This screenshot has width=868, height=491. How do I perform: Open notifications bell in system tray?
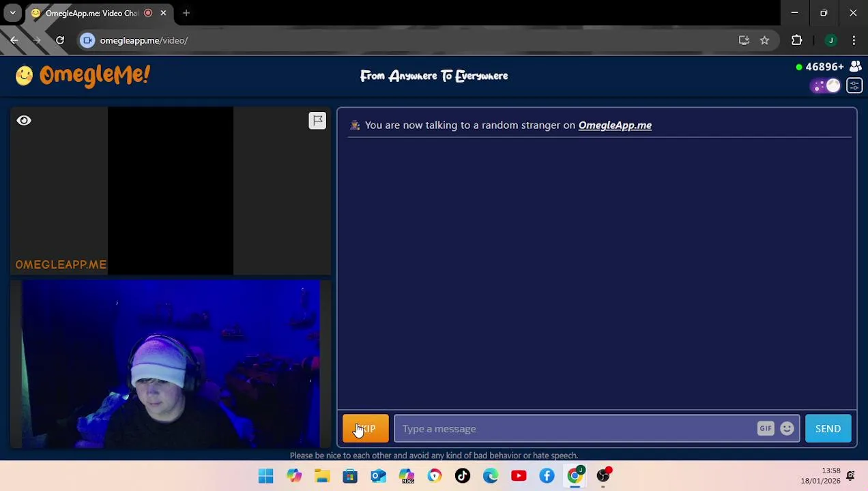pyautogui.click(x=850, y=475)
